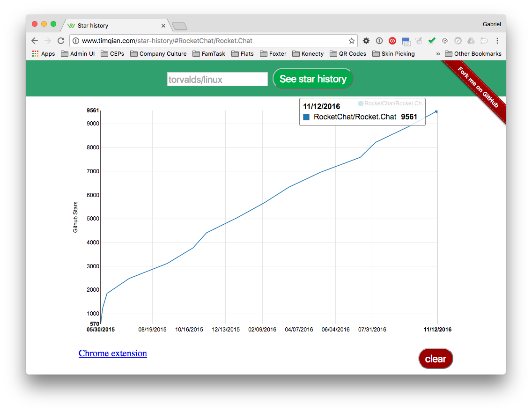Go back with the browser back arrow
Viewport: 532px width, 412px height.
(35, 41)
